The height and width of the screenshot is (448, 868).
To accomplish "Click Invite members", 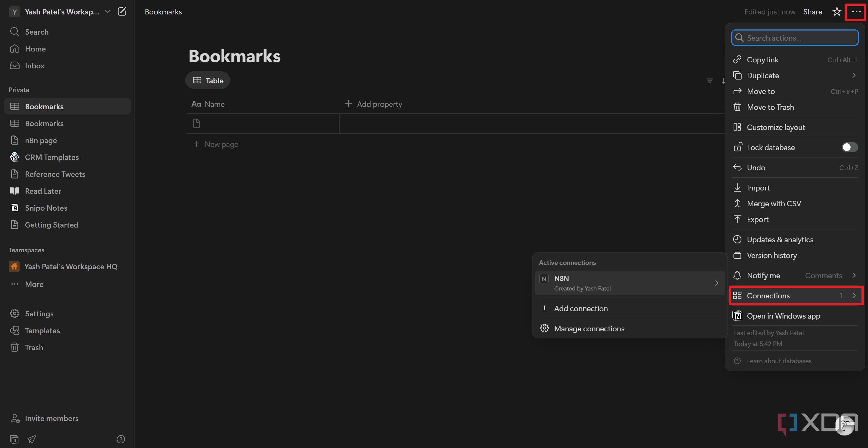I will [x=68, y=418].
